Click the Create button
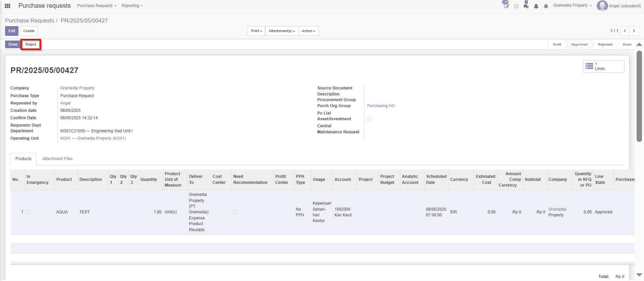Viewport: 644px width, 281px height. [x=29, y=31]
